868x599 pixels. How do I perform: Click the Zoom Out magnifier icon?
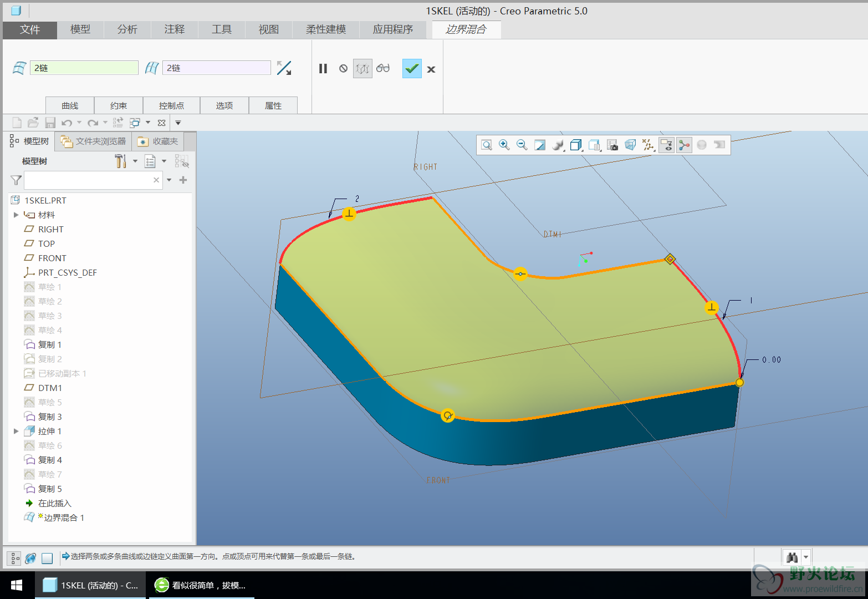tap(522, 145)
